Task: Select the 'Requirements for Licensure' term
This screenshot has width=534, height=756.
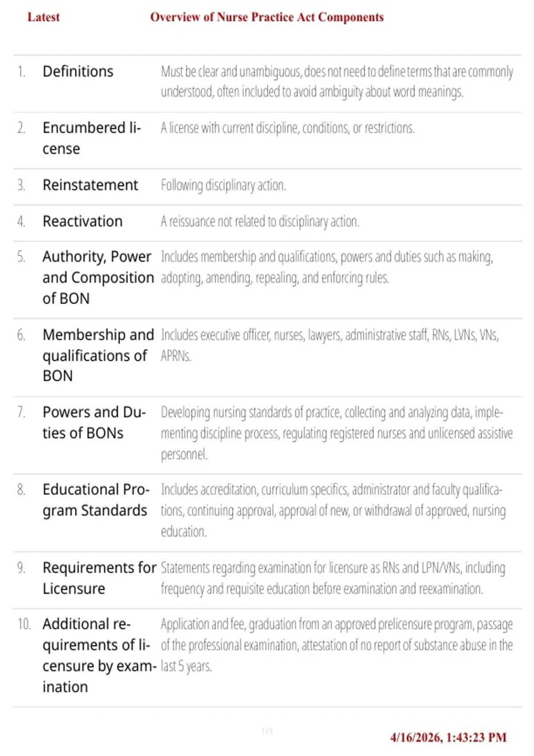Action: pos(100,578)
